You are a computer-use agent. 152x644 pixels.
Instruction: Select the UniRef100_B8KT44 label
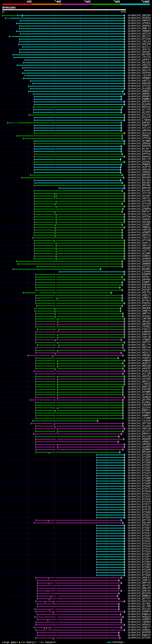[x=139, y=348]
